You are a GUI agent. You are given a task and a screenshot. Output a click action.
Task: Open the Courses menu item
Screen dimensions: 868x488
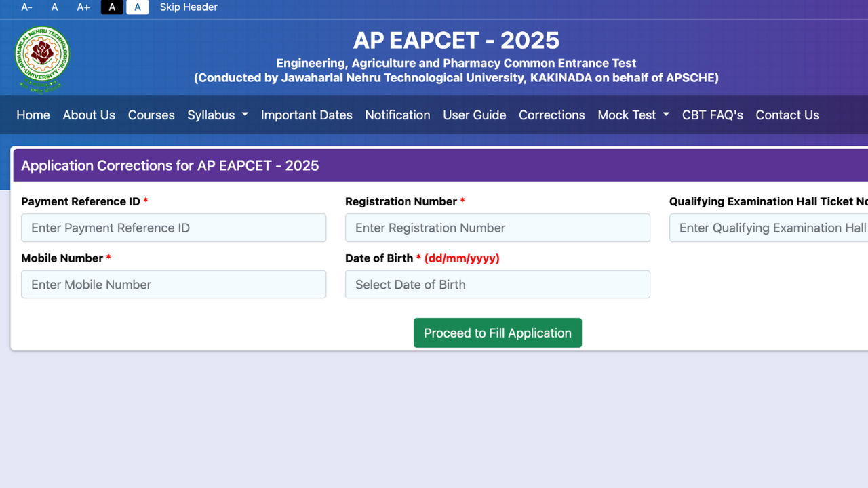[x=151, y=115]
